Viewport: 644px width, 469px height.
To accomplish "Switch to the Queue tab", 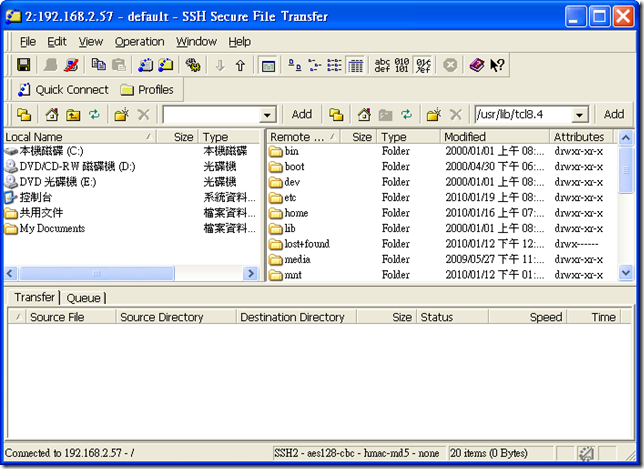I will coord(83,298).
